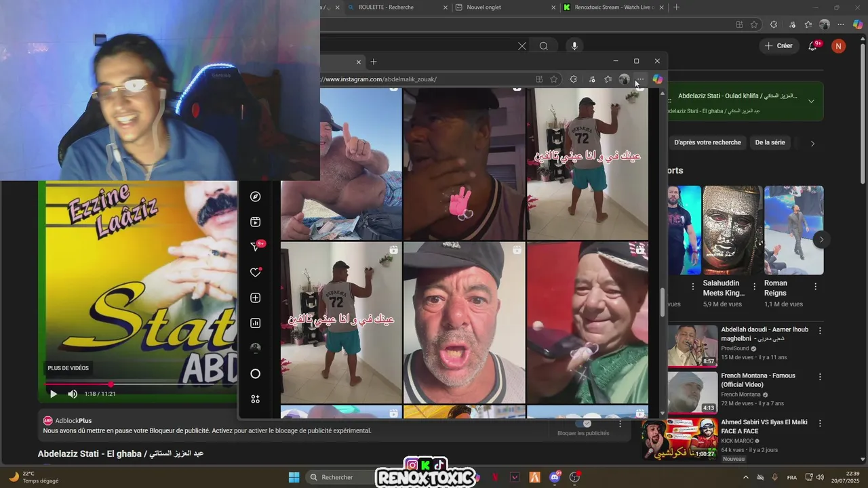Open YouTube notifications bell

tap(813, 45)
